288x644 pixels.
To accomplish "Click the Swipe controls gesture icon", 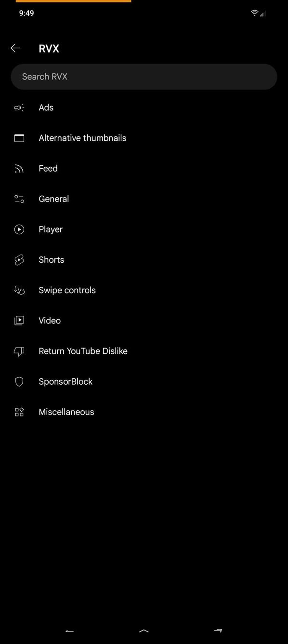I will click(x=19, y=290).
